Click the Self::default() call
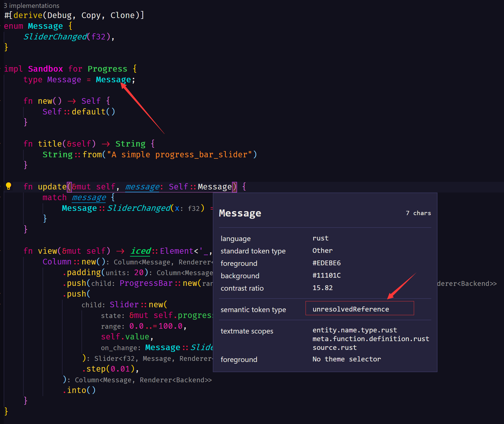The image size is (504, 424). [x=79, y=111]
